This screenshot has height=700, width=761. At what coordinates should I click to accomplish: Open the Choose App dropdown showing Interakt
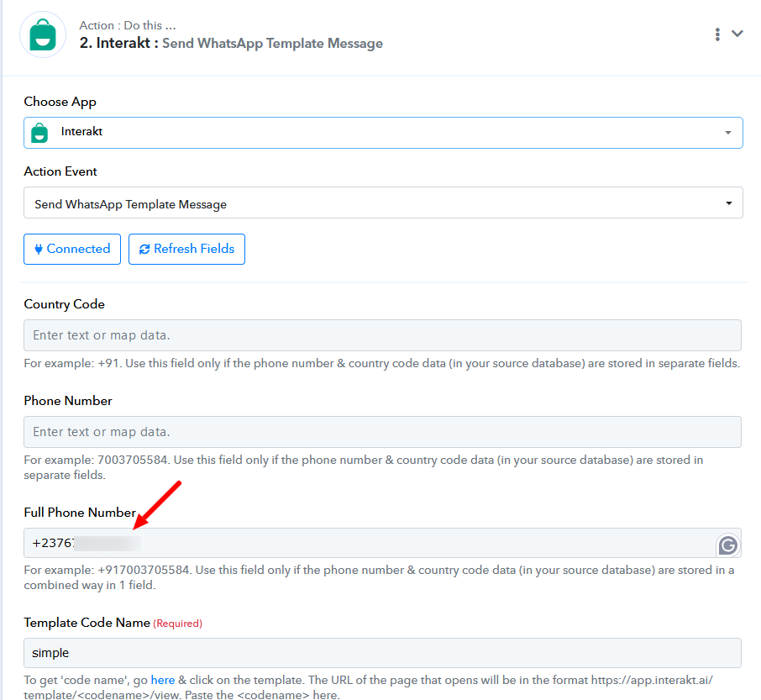point(383,133)
